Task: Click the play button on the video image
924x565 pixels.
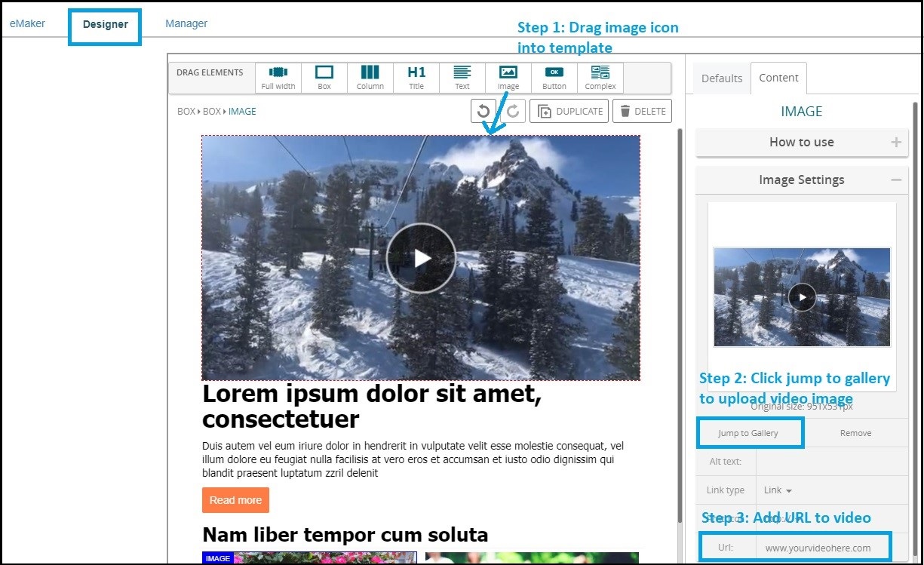Action: click(421, 259)
